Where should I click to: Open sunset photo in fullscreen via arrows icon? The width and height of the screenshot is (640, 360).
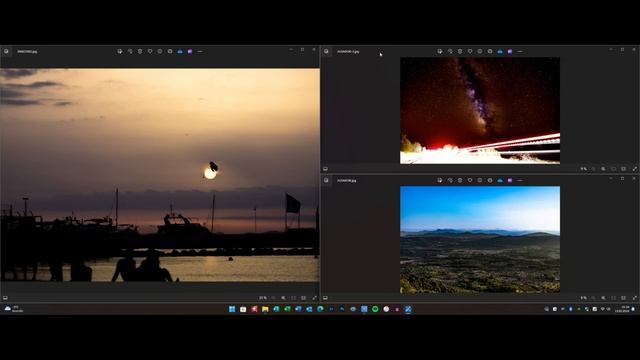point(315,298)
